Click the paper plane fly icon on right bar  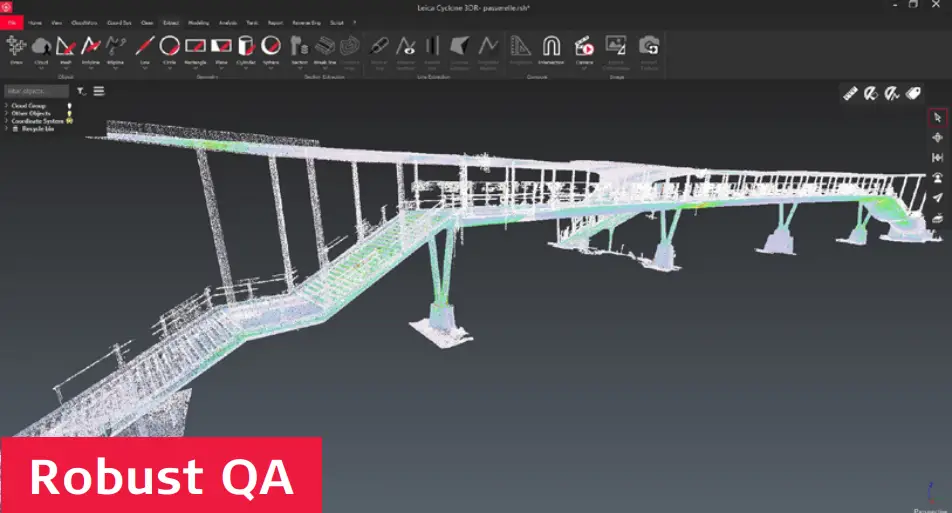pyautogui.click(x=937, y=197)
